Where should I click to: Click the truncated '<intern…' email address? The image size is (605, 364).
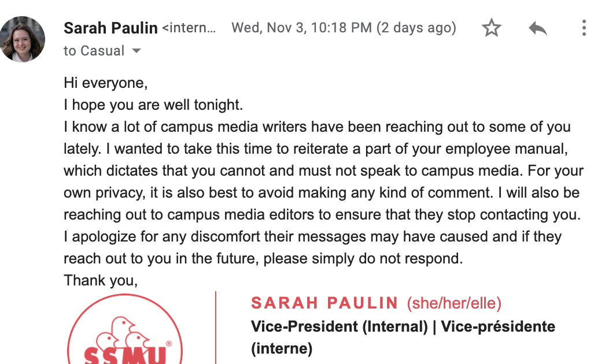189,28
